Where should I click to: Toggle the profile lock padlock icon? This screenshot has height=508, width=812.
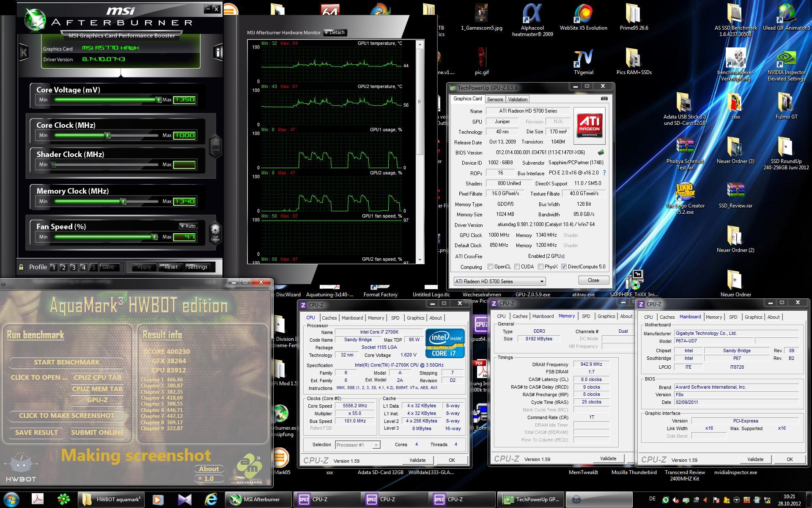coord(21,267)
